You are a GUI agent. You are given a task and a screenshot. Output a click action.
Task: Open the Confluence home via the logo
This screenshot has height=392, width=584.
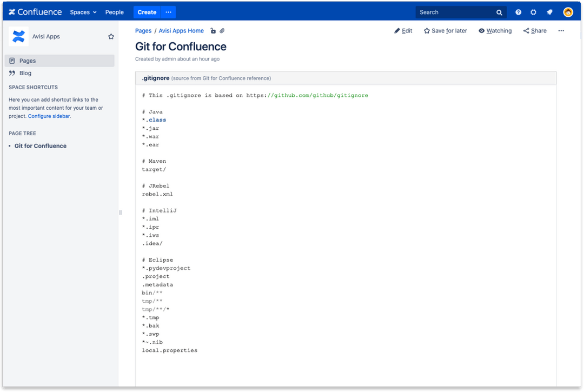[x=35, y=11]
